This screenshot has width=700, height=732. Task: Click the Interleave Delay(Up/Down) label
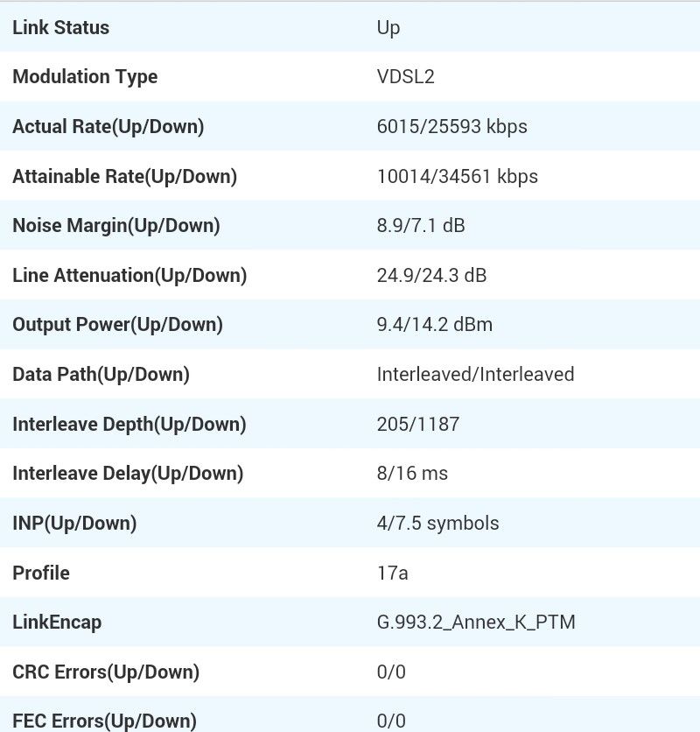point(128,473)
